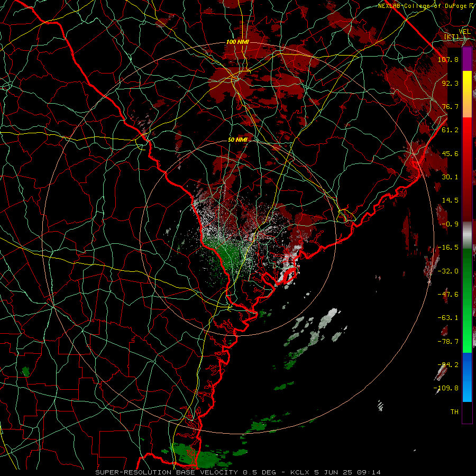476x476 pixels.
Task: Click the "TH" legend label
Action: click(x=454, y=412)
